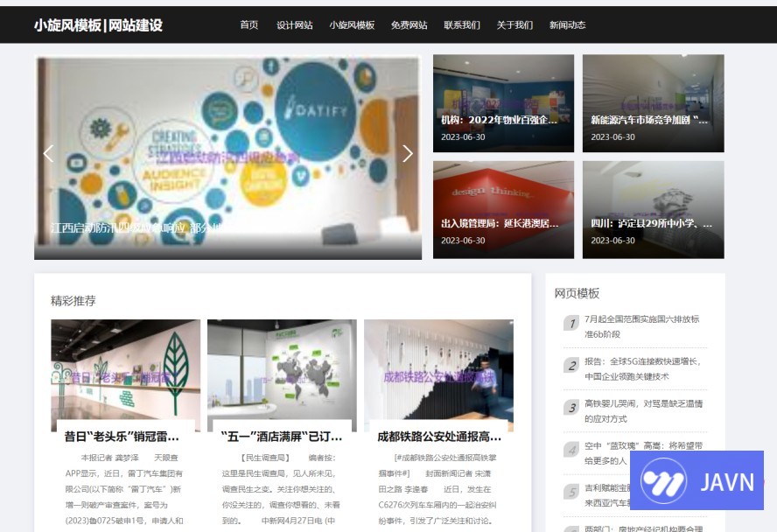Open the 四川：泸定县29所中小学 news card
Image resolution: width=777 pixels, height=532 pixels.
(653, 209)
